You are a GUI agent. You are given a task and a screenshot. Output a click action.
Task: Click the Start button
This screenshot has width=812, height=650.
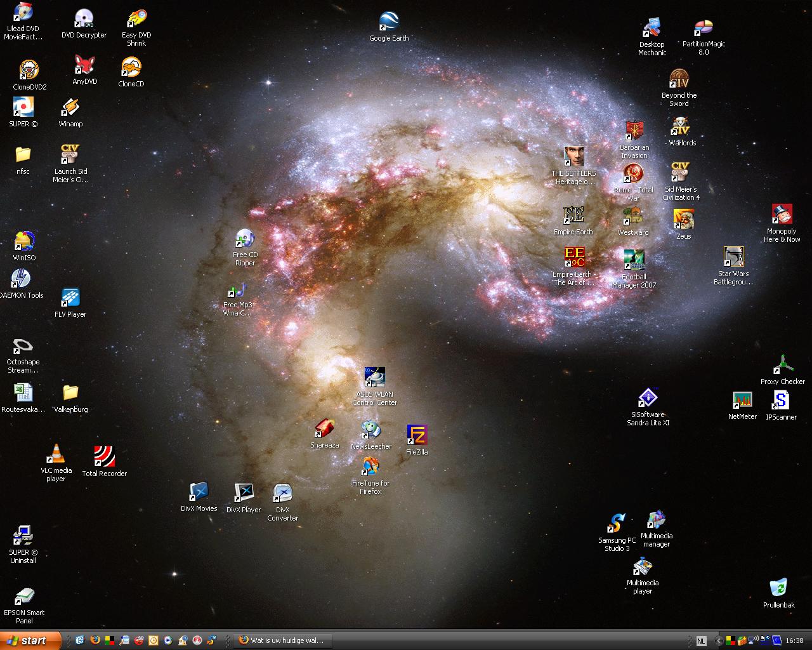click(x=30, y=640)
